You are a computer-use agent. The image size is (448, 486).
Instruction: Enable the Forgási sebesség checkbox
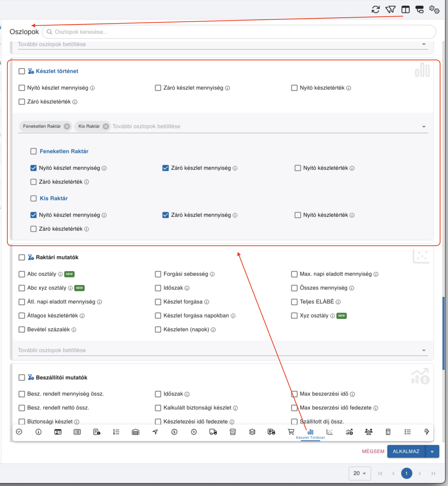158,274
